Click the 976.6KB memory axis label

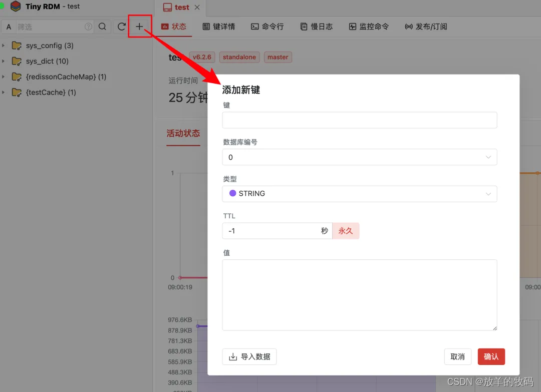(180, 319)
